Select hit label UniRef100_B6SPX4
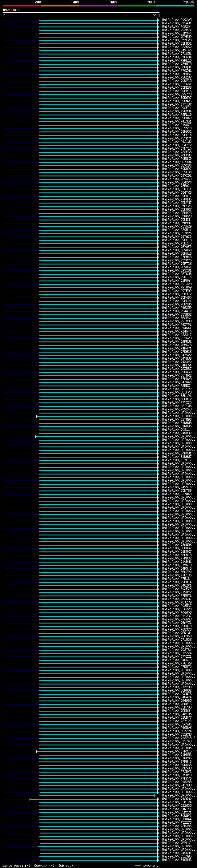The image size is (197, 868). click(176, 318)
